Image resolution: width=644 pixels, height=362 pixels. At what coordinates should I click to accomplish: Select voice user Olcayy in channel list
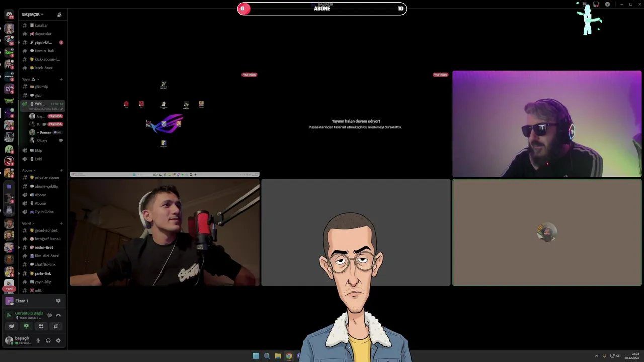tap(45, 140)
